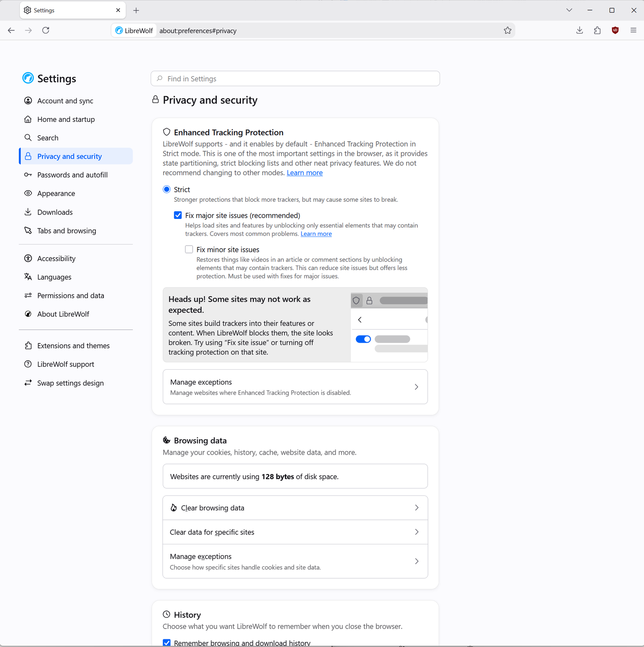Open LibreWolf support link

(x=76, y=364)
